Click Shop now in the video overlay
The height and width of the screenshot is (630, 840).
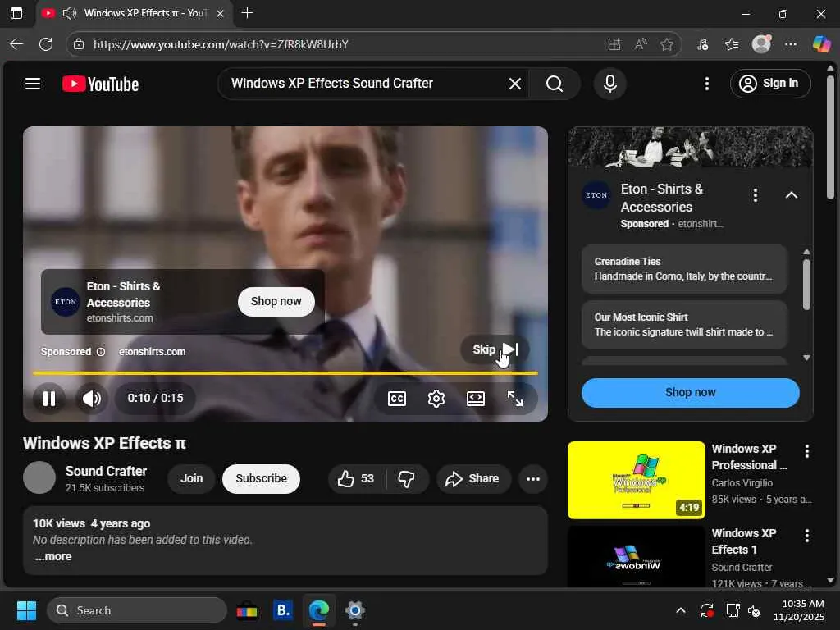click(x=276, y=301)
